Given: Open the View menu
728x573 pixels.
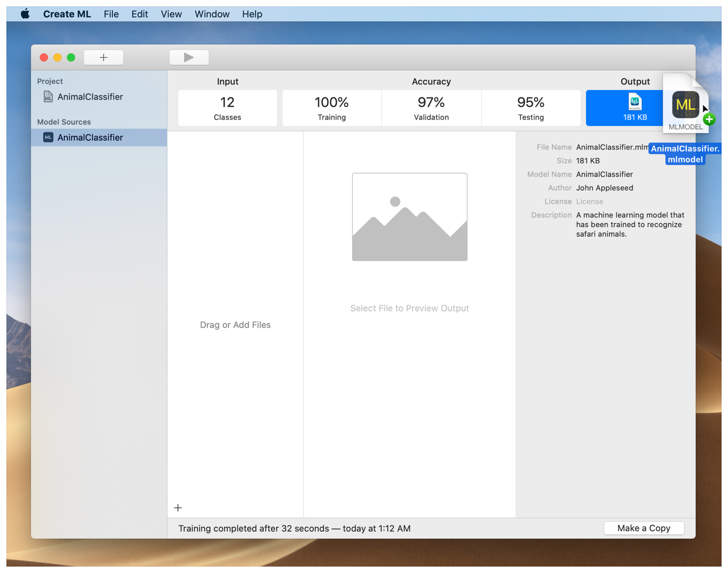Looking at the screenshot, I should (x=171, y=14).
